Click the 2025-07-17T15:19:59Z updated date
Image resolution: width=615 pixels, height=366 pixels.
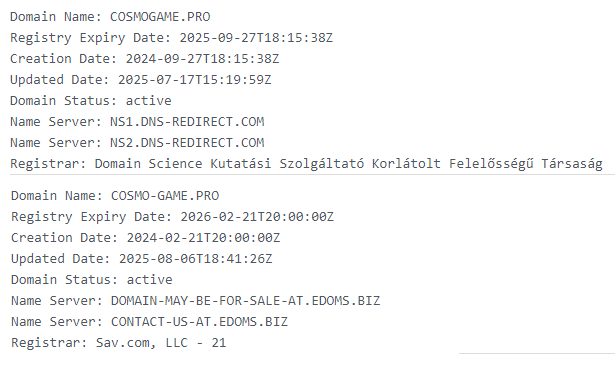(195, 80)
